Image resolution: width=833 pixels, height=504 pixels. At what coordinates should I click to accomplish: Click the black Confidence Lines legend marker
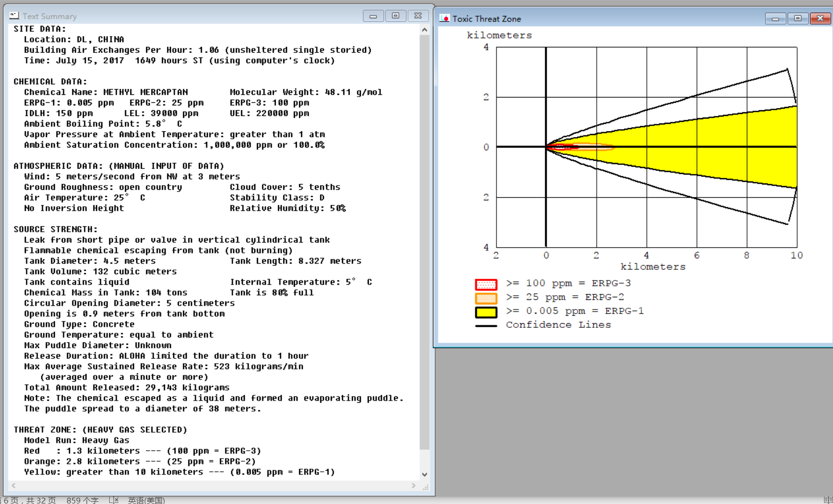[x=486, y=326]
